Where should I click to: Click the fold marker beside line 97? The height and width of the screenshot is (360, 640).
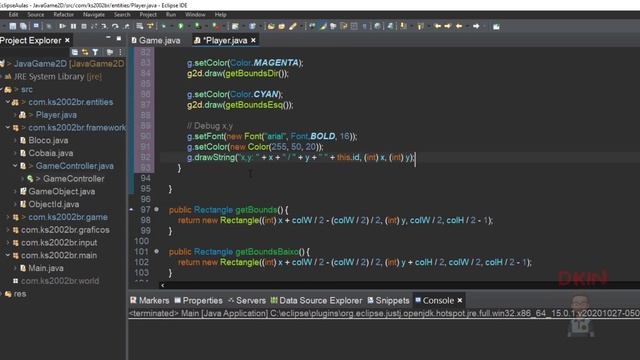click(156, 209)
